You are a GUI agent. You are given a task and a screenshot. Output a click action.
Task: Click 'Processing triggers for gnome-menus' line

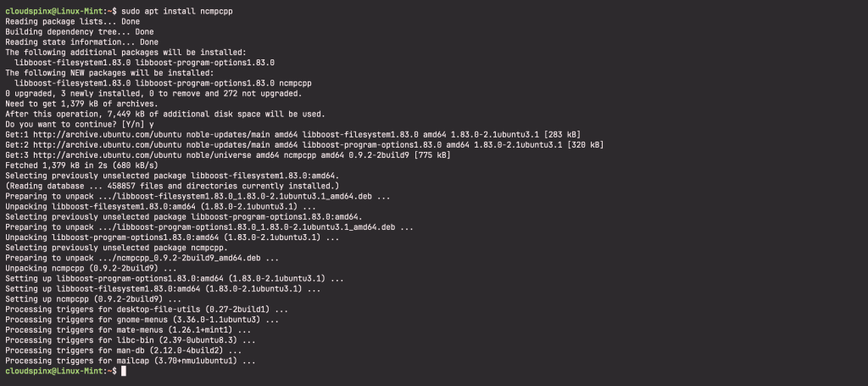point(142,320)
